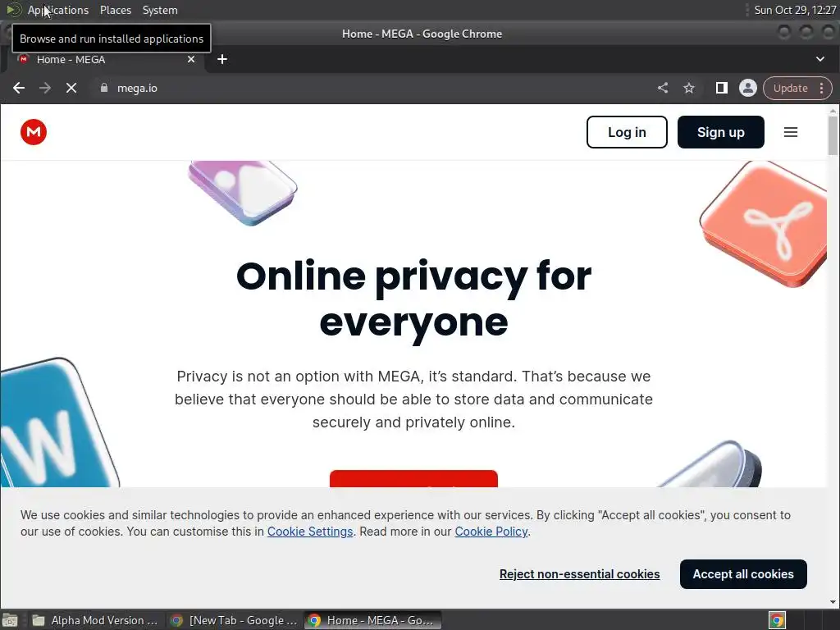The image size is (840, 630).
Task: Click the scrollbar down arrow
Action: coord(833,601)
